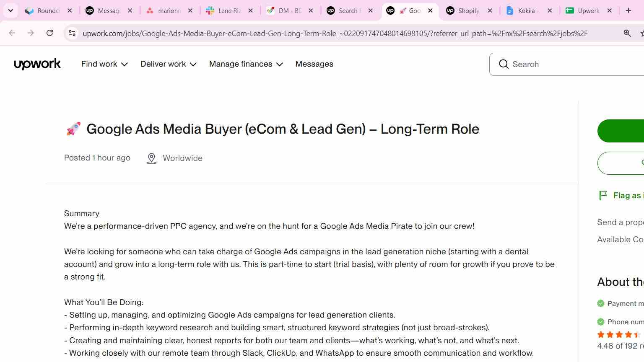Click the Upwork logo
Viewport: 644px width, 362px height.
point(37,64)
